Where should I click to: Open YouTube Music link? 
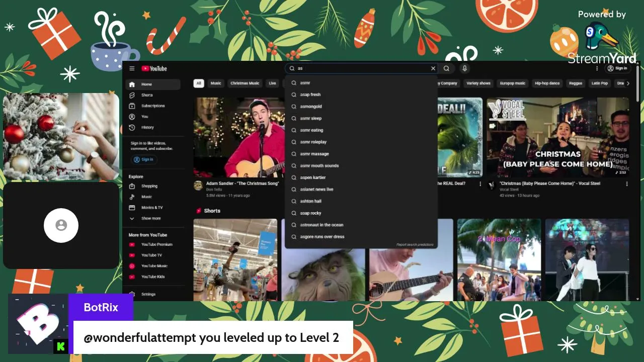pos(153,266)
